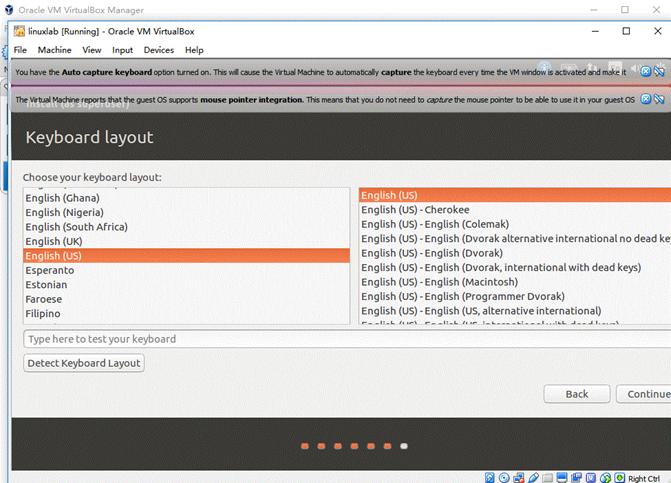Select English (Programmer Dvorak) variant
The width and height of the screenshot is (671, 483).
tap(515, 296)
